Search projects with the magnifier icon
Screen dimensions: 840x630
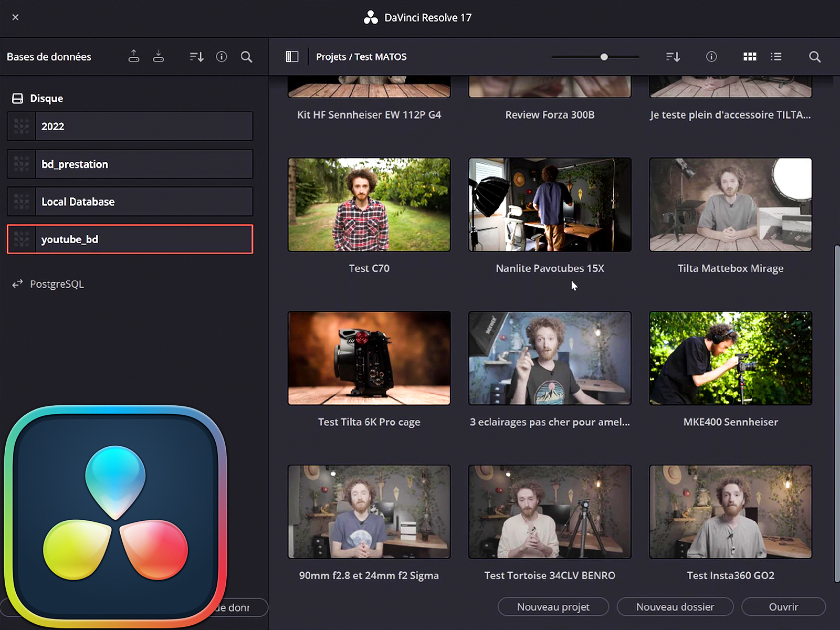814,56
